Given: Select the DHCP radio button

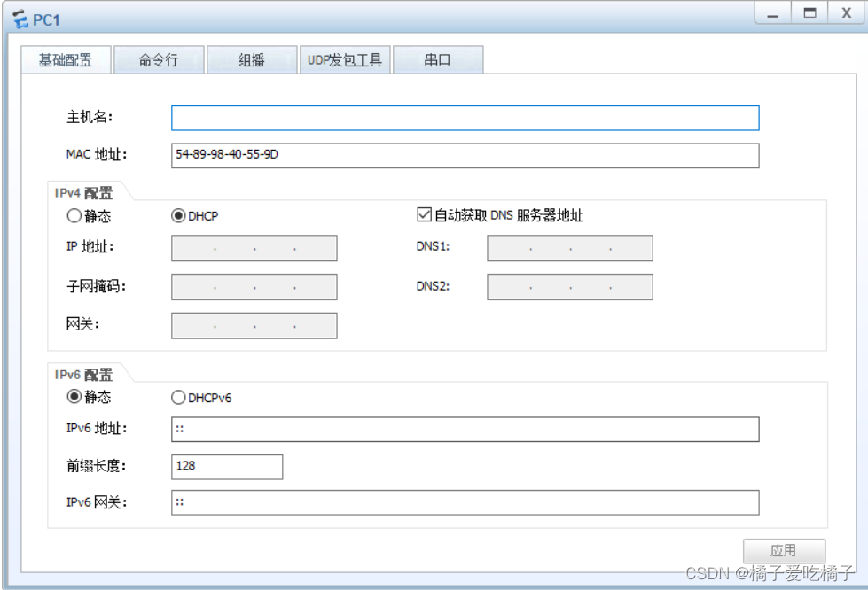Looking at the screenshot, I should 179,215.
